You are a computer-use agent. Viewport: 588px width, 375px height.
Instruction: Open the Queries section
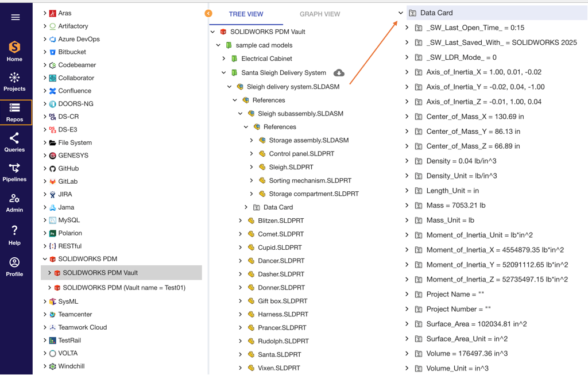[x=15, y=142]
